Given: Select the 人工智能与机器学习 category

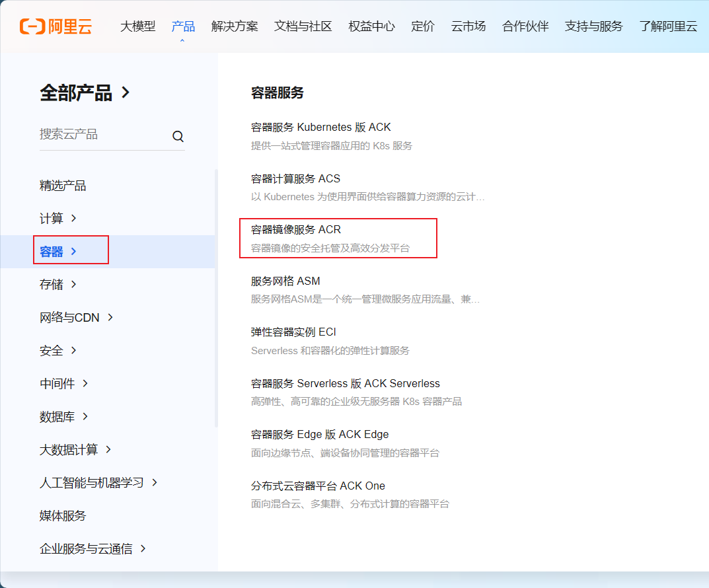Looking at the screenshot, I should click(92, 482).
